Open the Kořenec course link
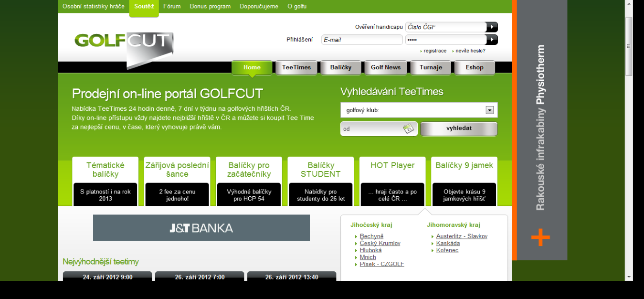The height and width of the screenshot is (299, 644). pos(447,250)
